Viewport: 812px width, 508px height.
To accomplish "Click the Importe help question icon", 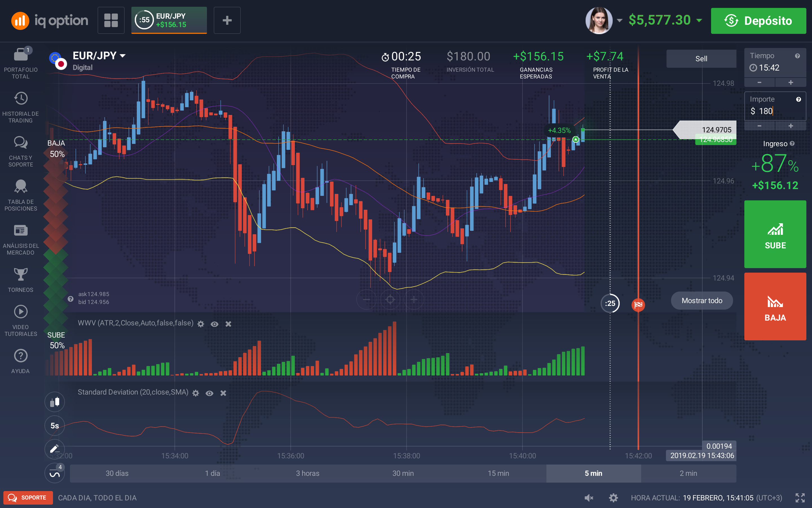I will coord(798,99).
